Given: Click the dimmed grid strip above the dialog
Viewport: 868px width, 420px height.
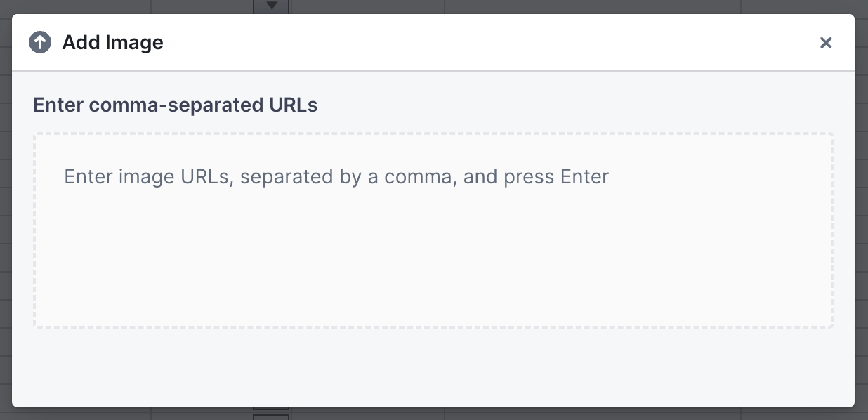Looking at the screenshot, I should point(562,6).
